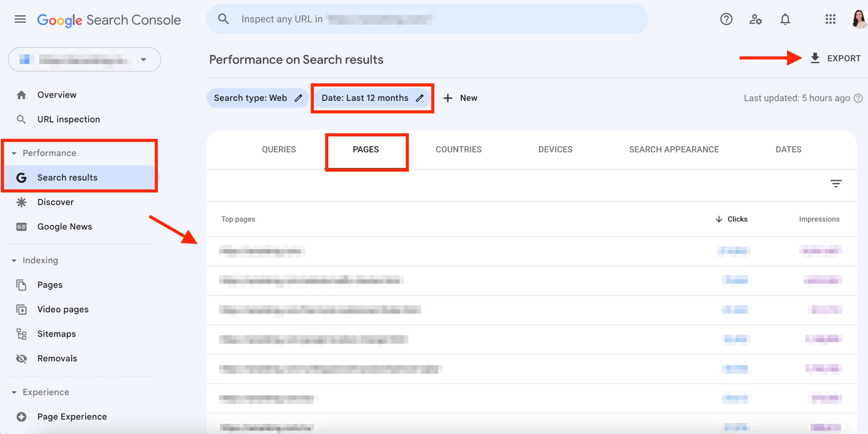
Task: Open users and permissions settings icon
Action: pos(756,19)
